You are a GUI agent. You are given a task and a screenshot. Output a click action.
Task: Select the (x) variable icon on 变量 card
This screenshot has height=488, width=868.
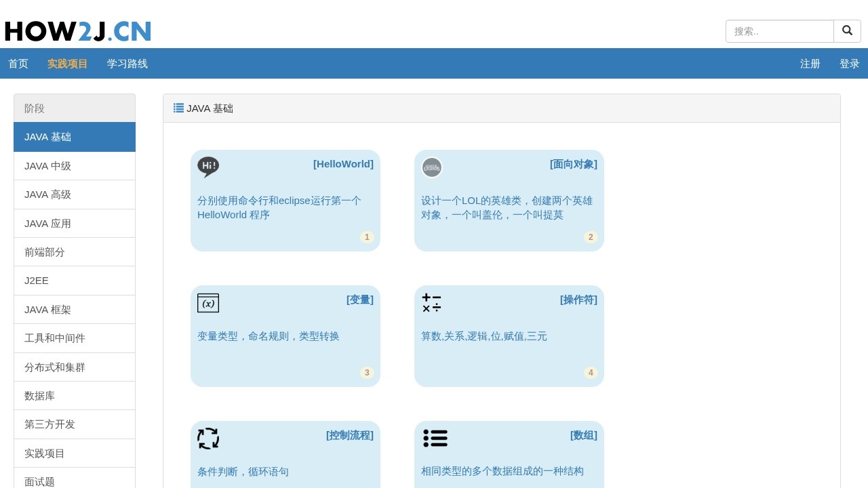[208, 303]
